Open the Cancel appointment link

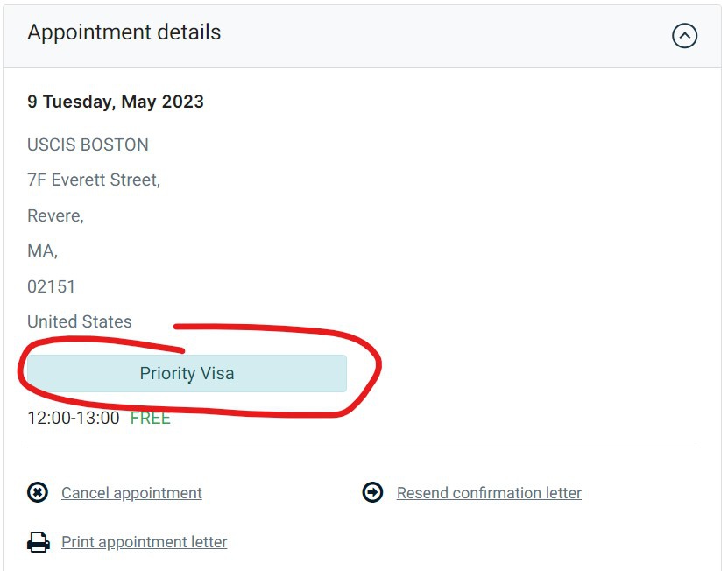pos(131,493)
